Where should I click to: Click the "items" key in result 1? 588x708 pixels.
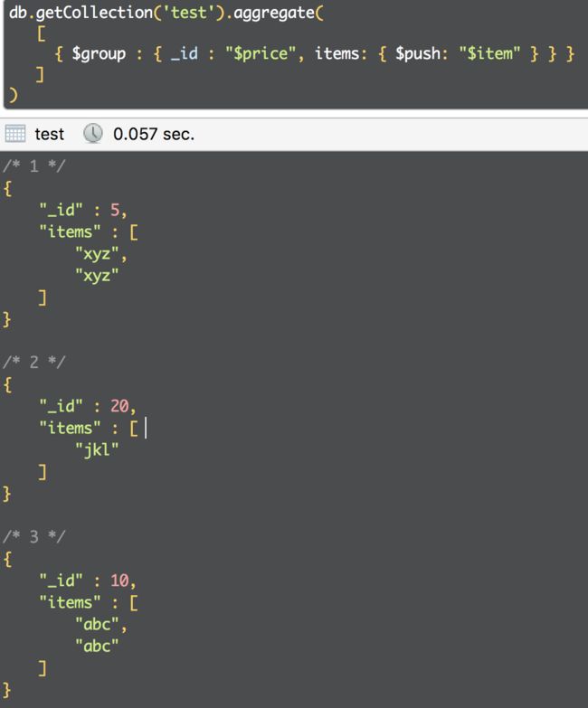70,231
